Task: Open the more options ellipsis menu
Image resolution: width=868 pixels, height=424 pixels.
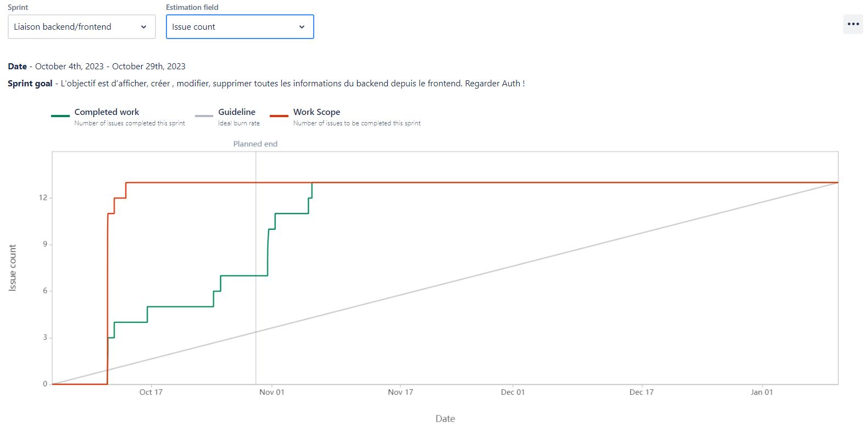Action: pos(853,24)
